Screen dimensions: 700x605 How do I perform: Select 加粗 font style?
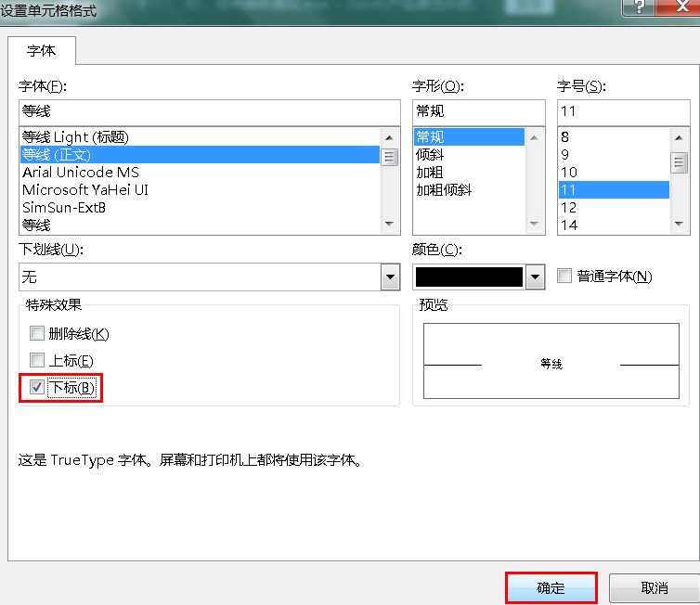click(x=469, y=173)
